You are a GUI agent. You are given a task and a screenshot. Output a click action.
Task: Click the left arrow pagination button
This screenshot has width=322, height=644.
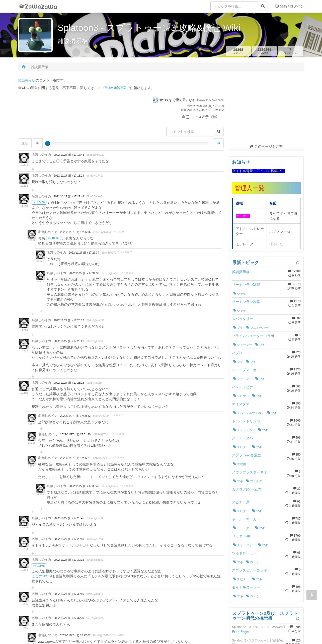pyautogui.click(x=38, y=143)
